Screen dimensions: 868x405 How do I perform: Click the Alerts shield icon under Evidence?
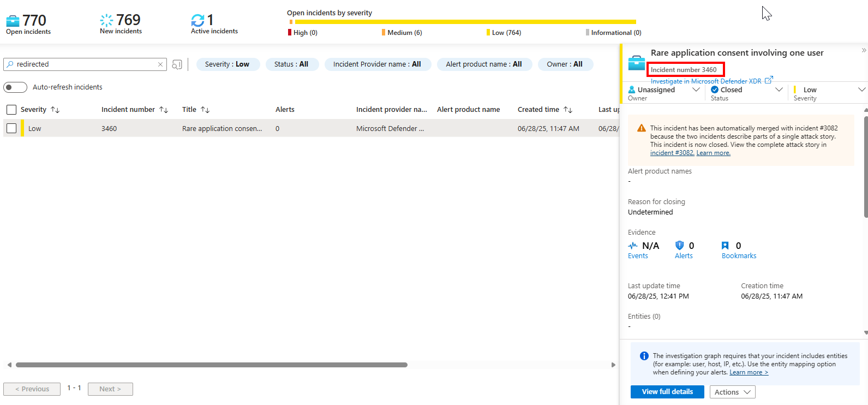pyautogui.click(x=679, y=246)
